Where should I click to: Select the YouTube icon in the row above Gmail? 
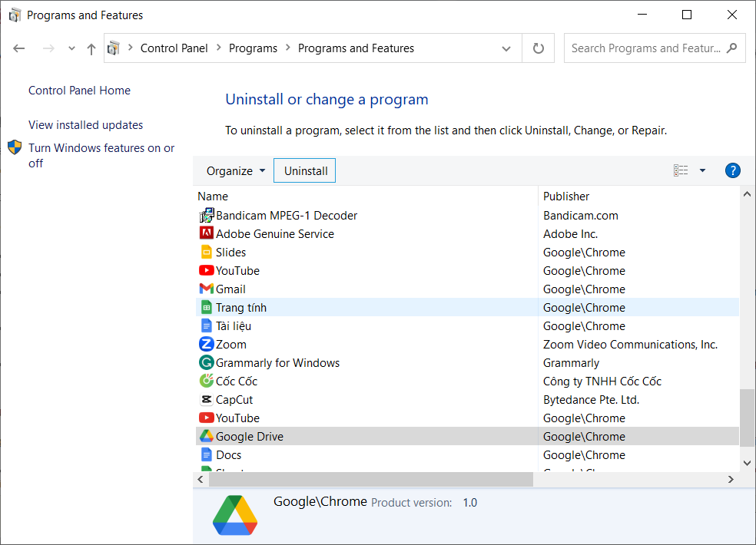207,270
